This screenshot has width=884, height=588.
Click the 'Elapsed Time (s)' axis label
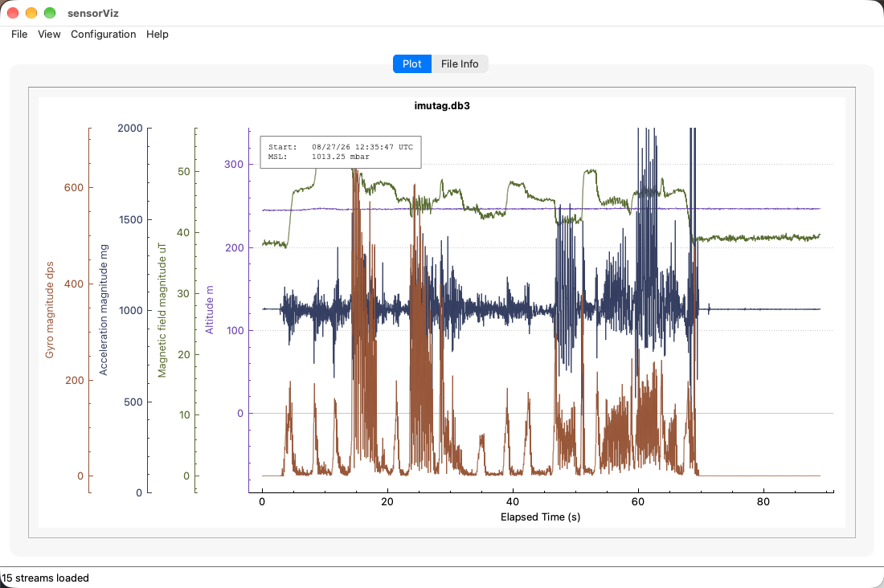tap(540, 517)
